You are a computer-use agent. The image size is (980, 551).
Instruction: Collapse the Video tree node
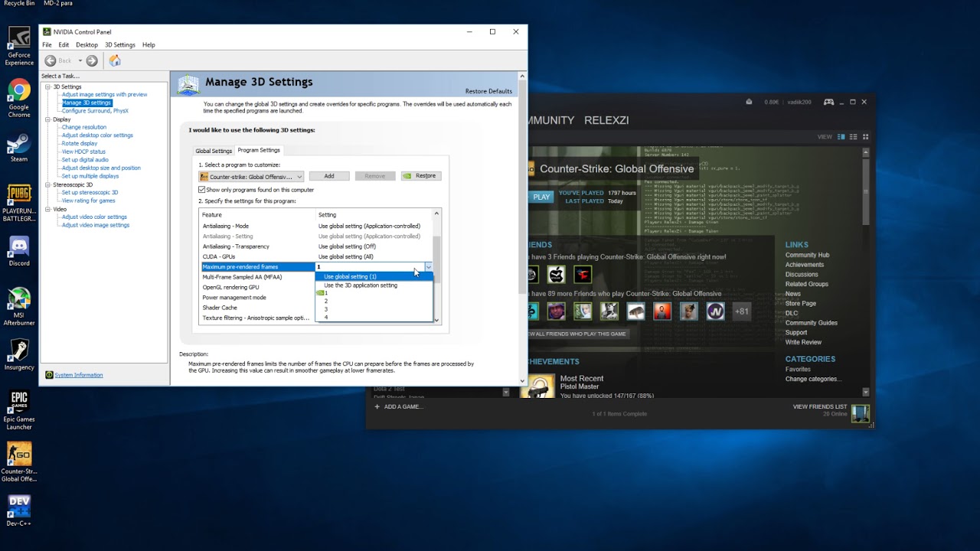(x=47, y=209)
